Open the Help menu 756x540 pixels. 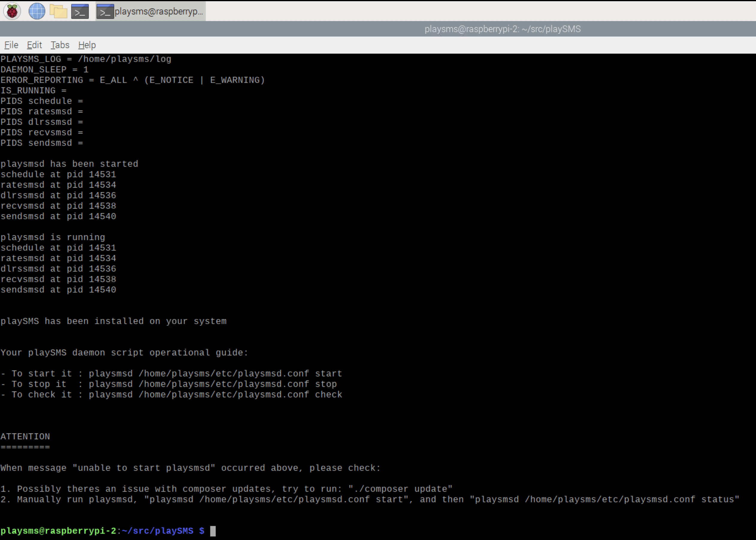(x=87, y=45)
